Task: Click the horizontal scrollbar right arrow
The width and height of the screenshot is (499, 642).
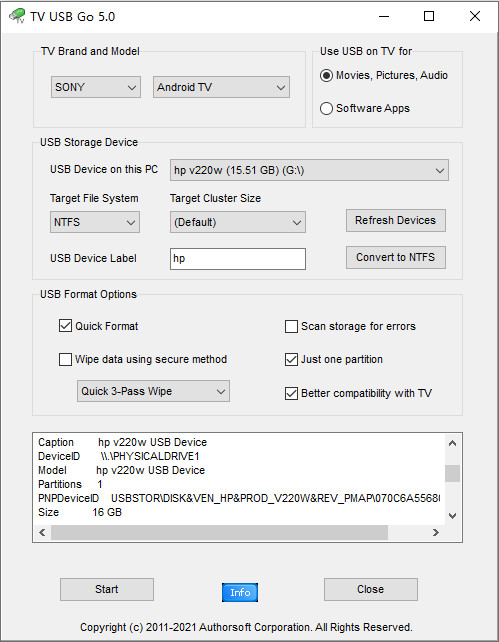Action: coord(436,532)
